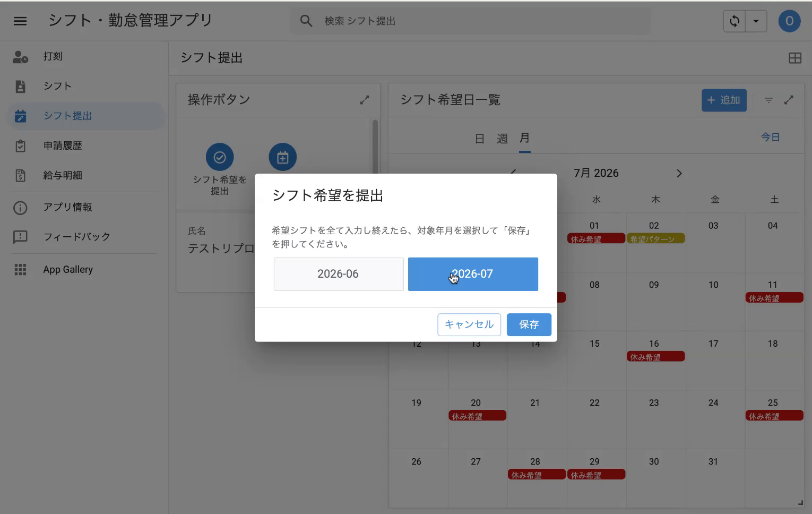Image resolution: width=812 pixels, height=514 pixels.
Task: Expand the シフト希望日一覧 panel
Action: click(789, 100)
